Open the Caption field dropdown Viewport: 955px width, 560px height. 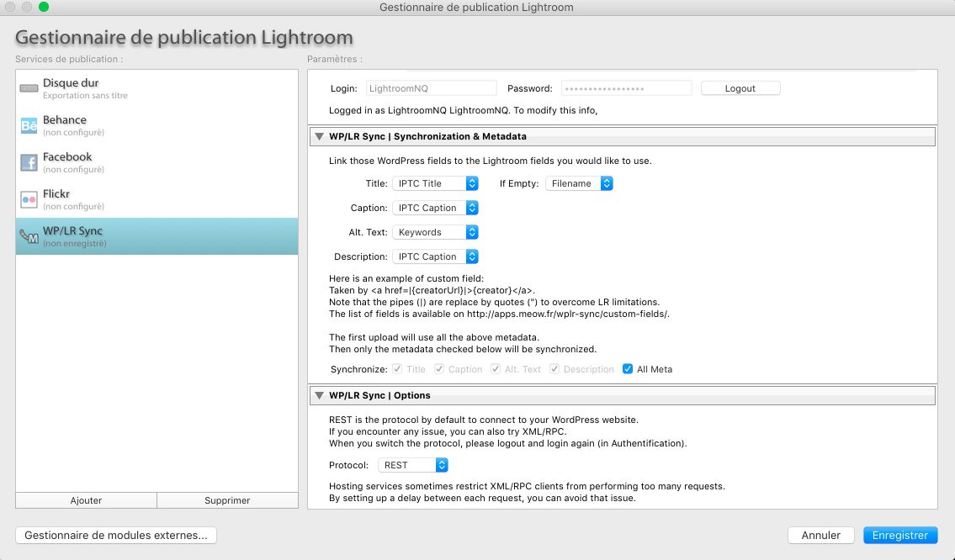(436, 208)
